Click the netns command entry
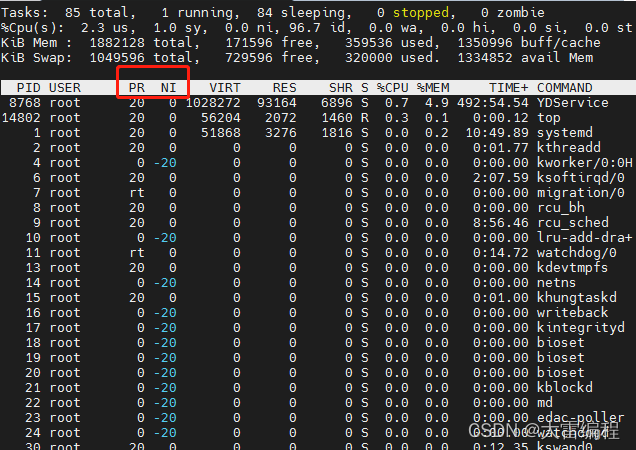 click(x=556, y=283)
